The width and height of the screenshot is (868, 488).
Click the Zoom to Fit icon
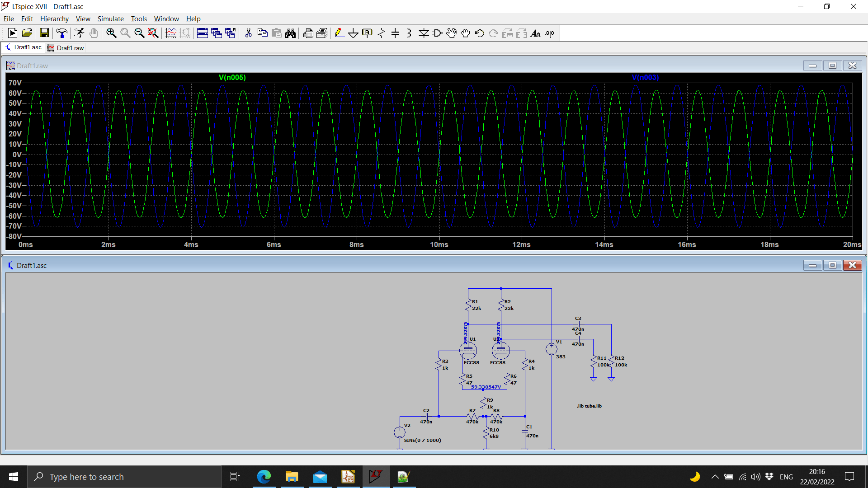153,33
